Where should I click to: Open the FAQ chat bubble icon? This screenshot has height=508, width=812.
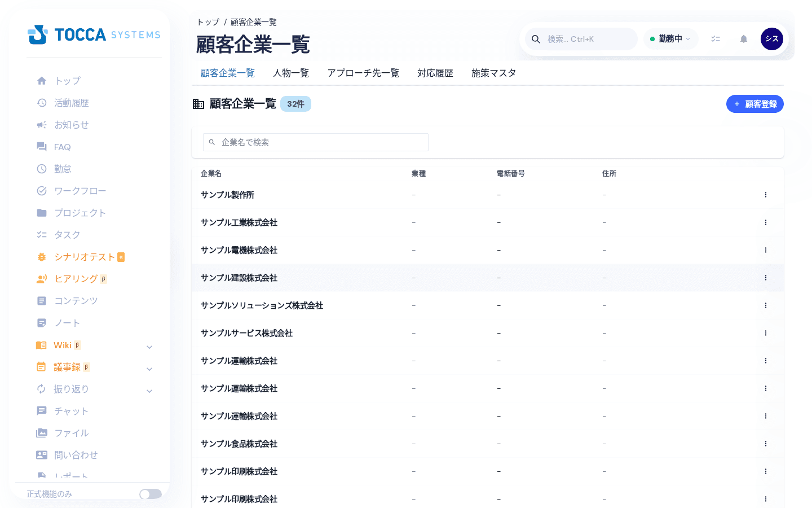click(42, 147)
